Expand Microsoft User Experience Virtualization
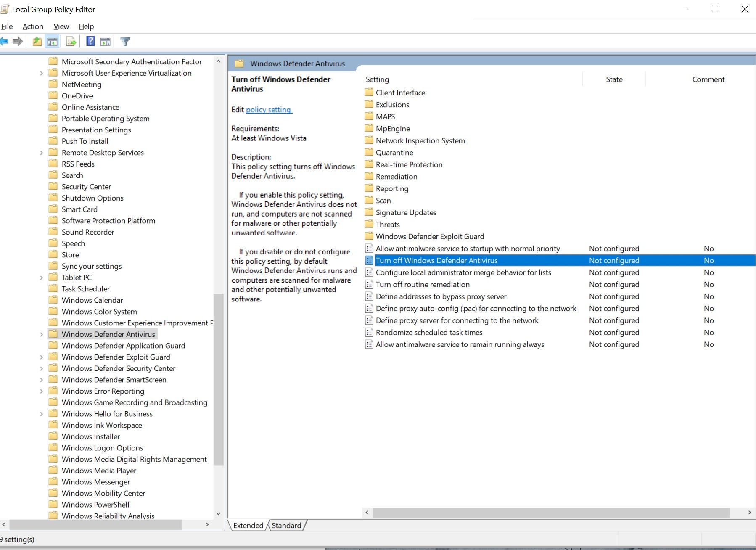The height and width of the screenshot is (550, 756). (x=41, y=73)
